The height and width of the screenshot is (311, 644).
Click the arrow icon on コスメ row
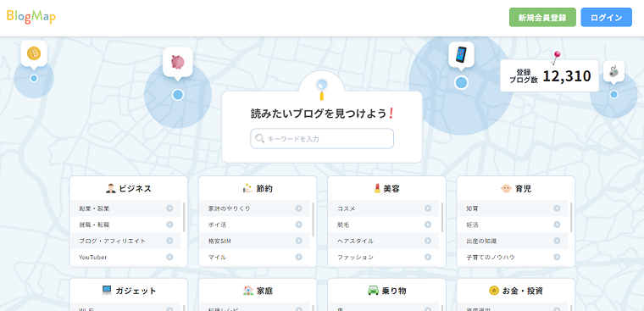(x=428, y=208)
